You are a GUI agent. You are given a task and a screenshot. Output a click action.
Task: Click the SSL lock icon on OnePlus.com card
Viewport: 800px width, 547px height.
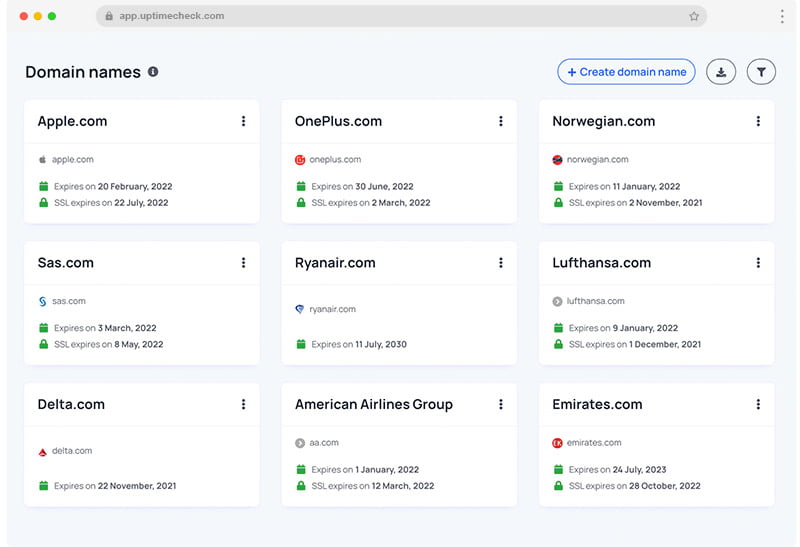(x=301, y=203)
